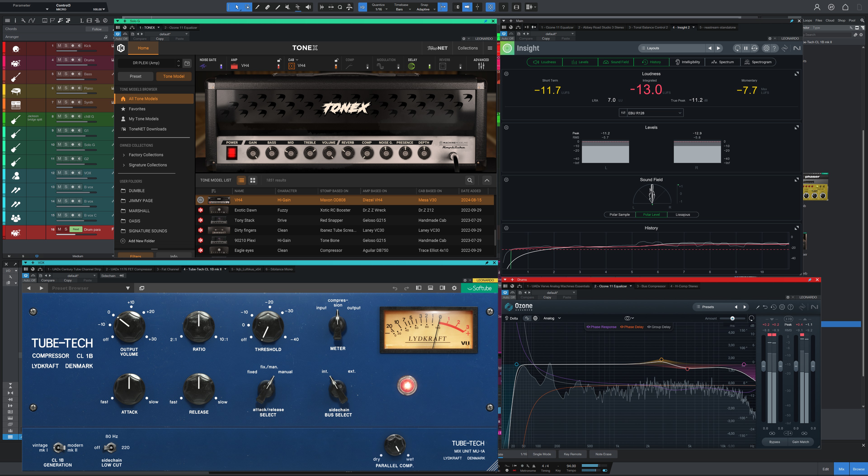Image resolution: width=868 pixels, height=476 pixels.
Task: Open the Collections tab in TONEX
Action: [468, 48]
